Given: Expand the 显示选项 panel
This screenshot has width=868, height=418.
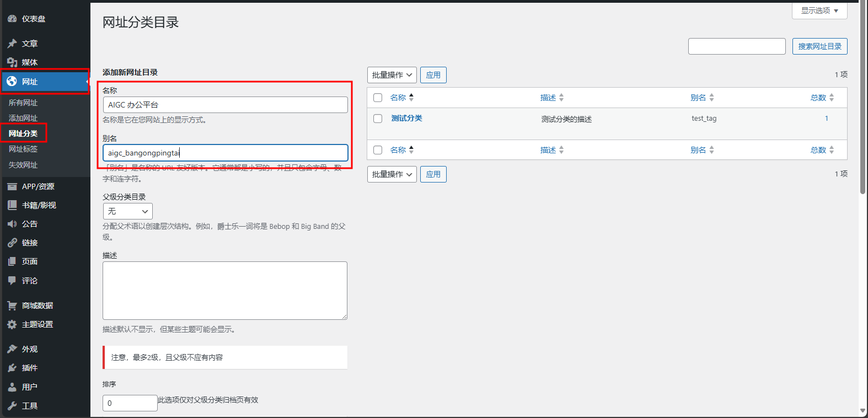Looking at the screenshot, I should point(819,10).
